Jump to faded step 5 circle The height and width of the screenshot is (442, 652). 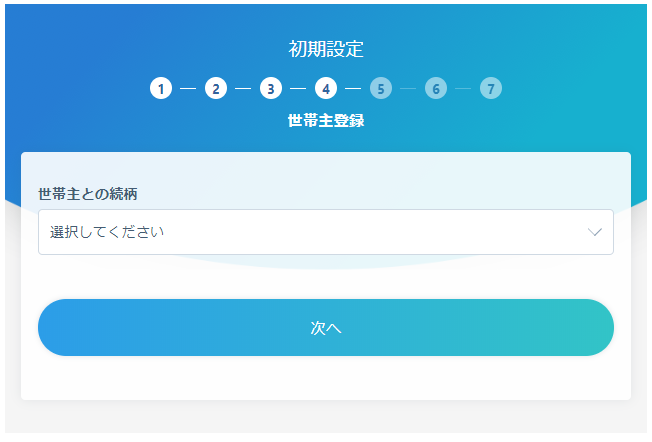click(x=380, y=88)
